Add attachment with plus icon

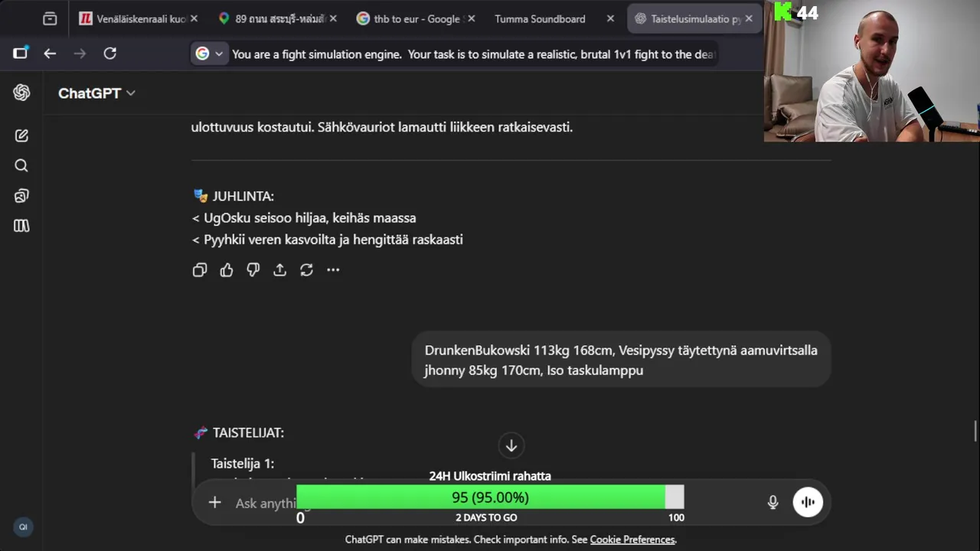point(215,502)
